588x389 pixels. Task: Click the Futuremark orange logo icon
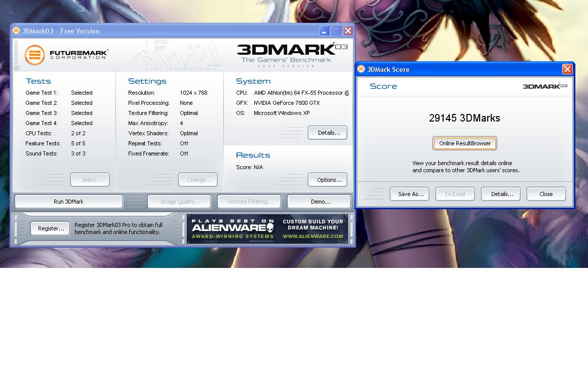[34, 55]
